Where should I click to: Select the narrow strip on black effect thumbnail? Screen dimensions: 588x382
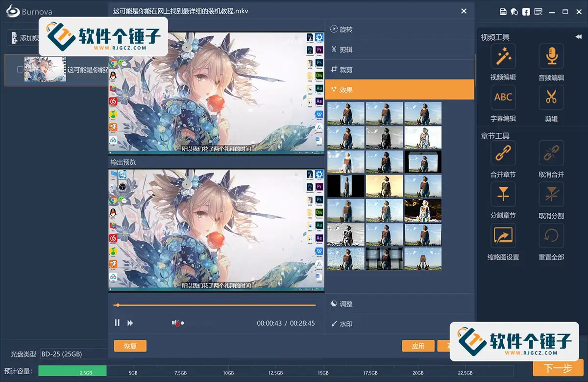346,186
